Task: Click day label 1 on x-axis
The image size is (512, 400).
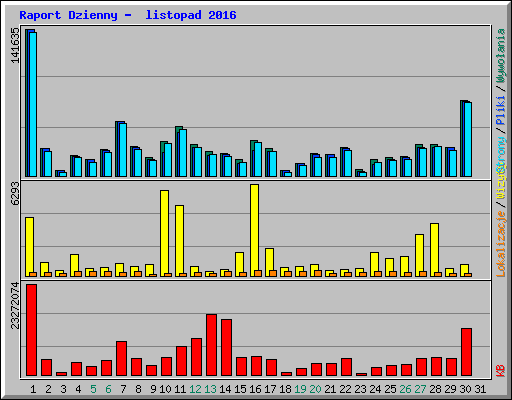Action: coord(33,389)
